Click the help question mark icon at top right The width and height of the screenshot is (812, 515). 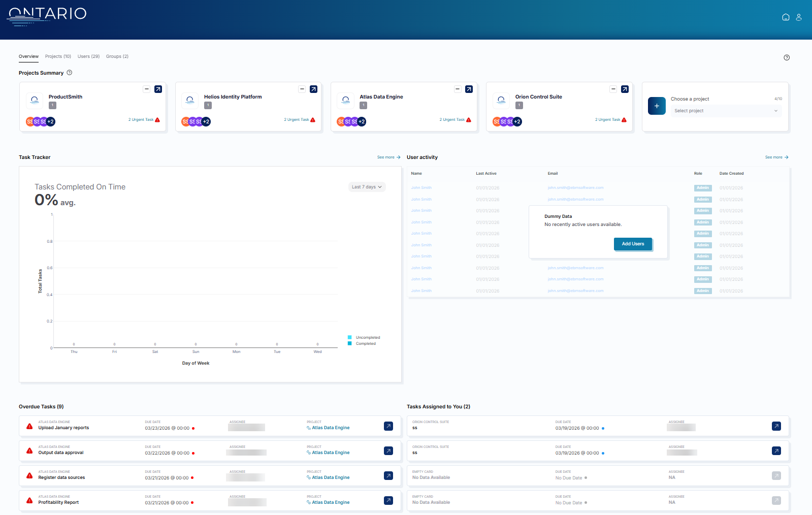(787, 57)
